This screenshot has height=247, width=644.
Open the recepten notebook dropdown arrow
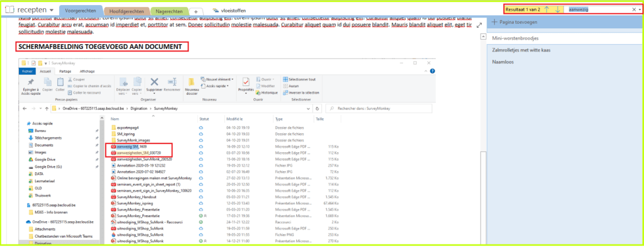[x=51, y=10]
